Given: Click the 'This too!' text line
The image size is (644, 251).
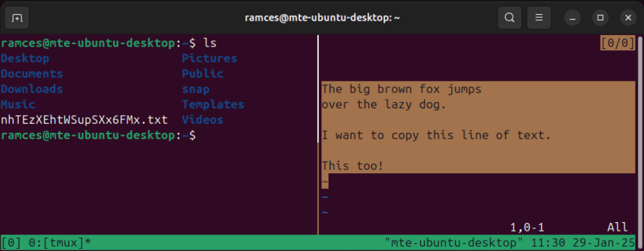Looking at the screenshot, I should 353,166.
